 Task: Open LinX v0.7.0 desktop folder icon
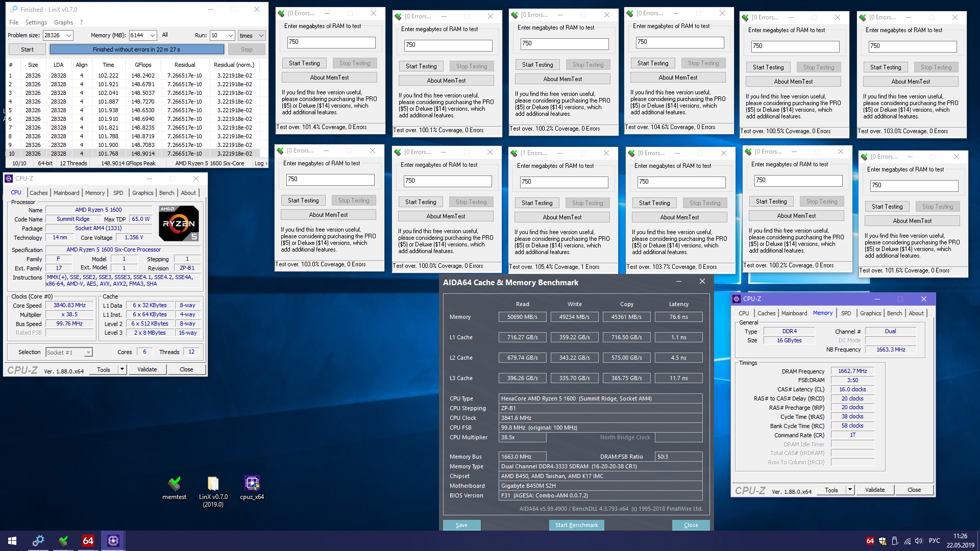click(213, 484)
